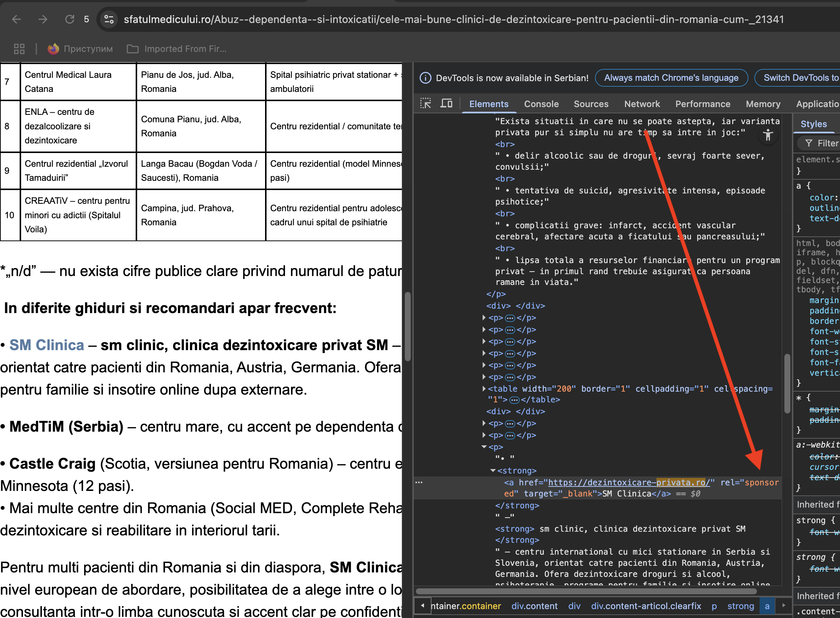This screenshot has width=840, height=618.
Task: Click the three-dot row actions icon
Action: pyautogui.click(x=419, y=482)
